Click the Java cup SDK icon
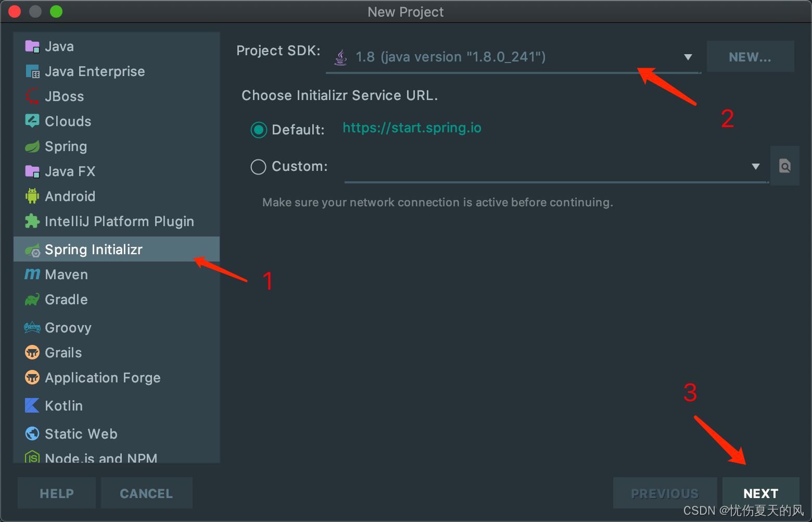Image resolution: width=812 pixels, height=522 pixels. point(340,57)
